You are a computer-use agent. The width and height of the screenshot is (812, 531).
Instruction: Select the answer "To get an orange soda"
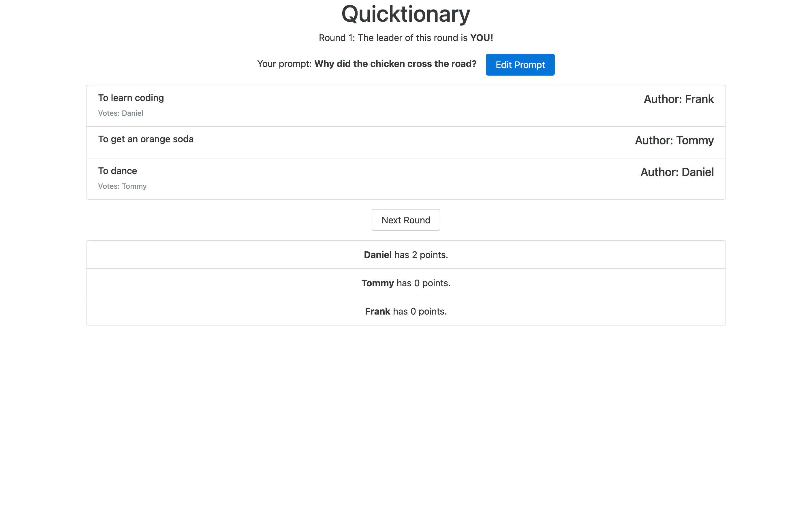click(x=146, y=139)
